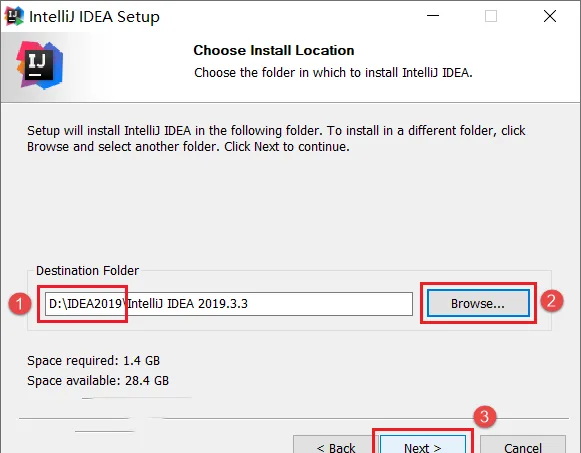Continue with the Next > button
Image resolution: width=581 pixels, height=453 pixels.
click(423, 444)
